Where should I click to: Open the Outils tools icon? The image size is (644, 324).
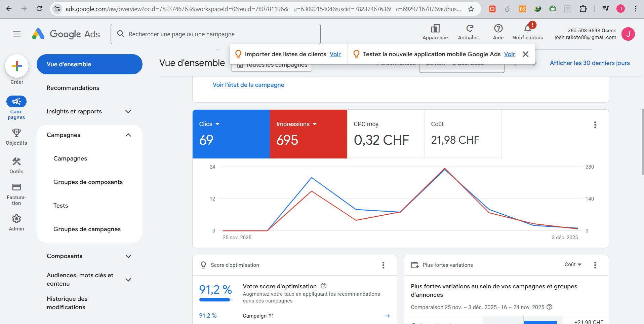click(16, 162)
